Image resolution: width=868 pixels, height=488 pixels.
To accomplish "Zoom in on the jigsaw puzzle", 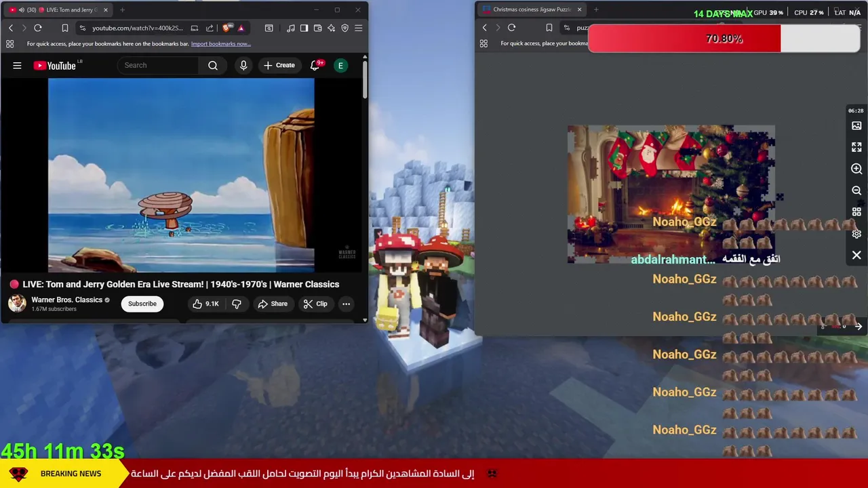I will tap(856, 169).
